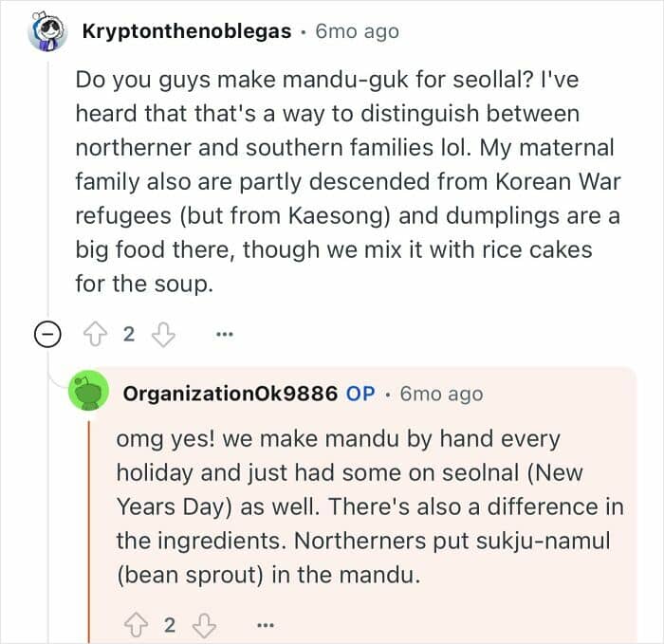Viewport: 664px width, 644px height.
Task: Click the vote count on Kryptonthenoblegas's comment
Action: coord(129,335)
